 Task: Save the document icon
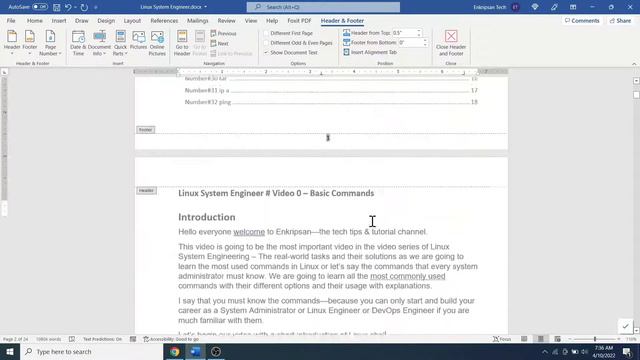click(x=57, y=7)
